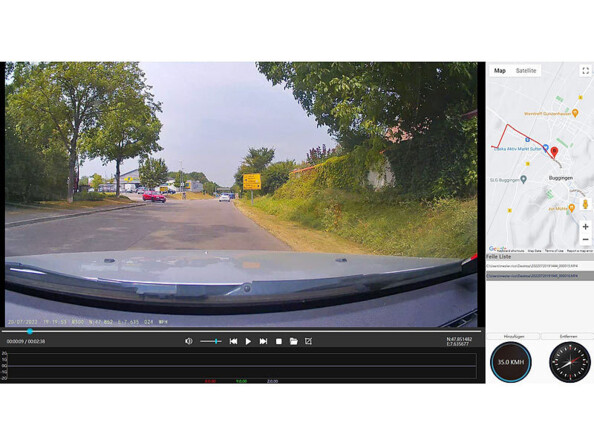Open the Edeka Aktiv Markt marker
The image size is (594, 446).
(x=546, y=148)
